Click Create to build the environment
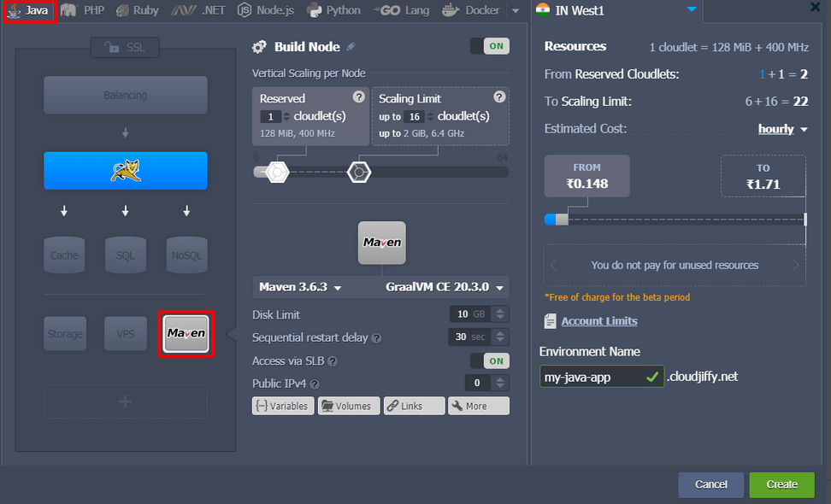 pyautogui.click(x=781, y=484)
